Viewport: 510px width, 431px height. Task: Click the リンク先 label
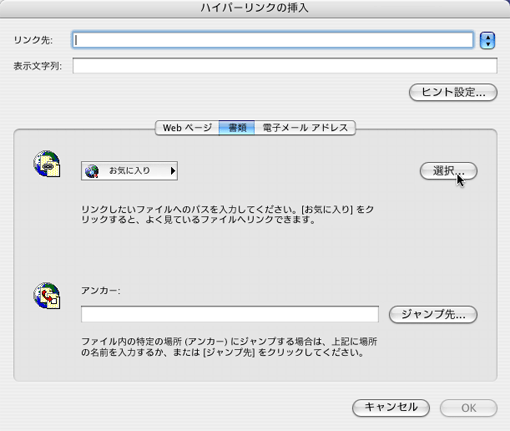pyautogui.click(x=33, y=40)
